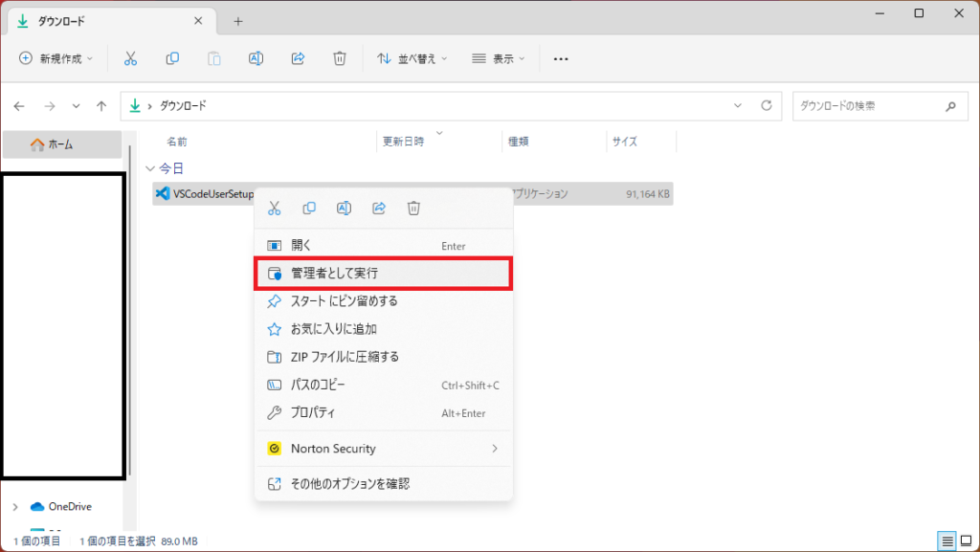Click Share icon in context menu
Screen dimensions: 980x552
(379, 208)
